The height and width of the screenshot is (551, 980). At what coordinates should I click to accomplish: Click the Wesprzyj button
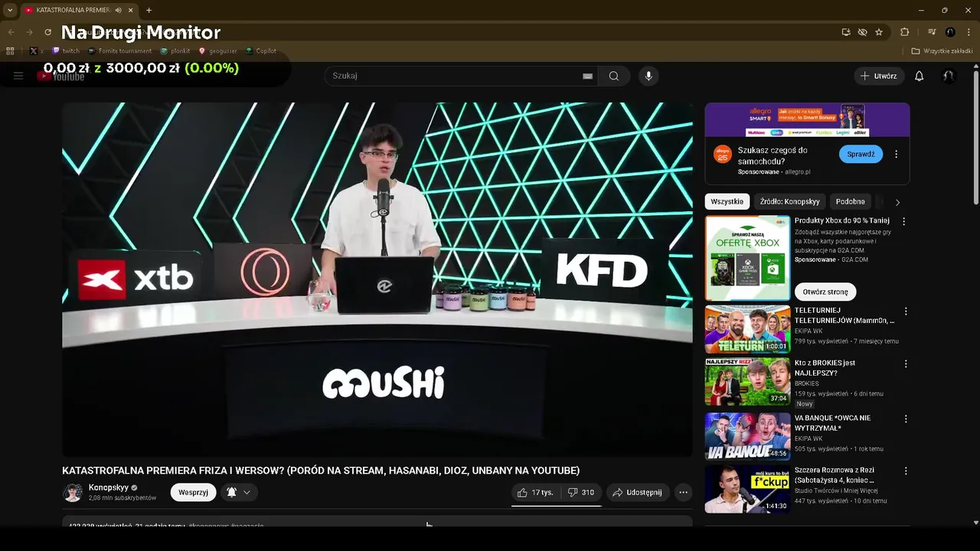(x=193, y=492)
